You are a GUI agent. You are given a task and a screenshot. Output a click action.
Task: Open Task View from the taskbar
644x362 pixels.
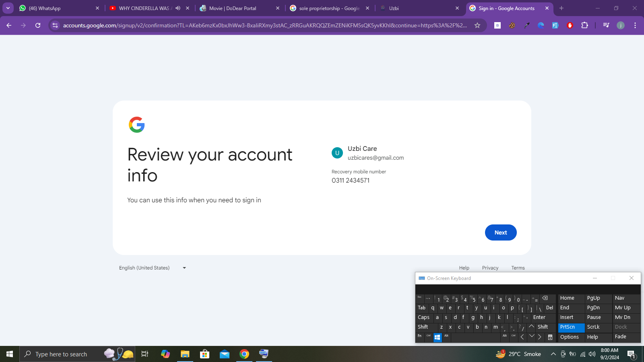[x=145, y=354]
